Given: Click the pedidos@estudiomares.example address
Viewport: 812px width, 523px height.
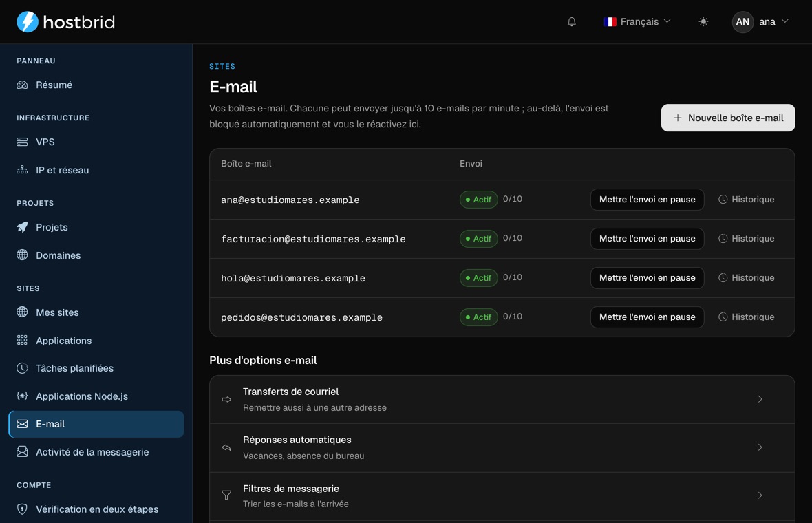Looking at the screenshot, I should tap(302, 317).
